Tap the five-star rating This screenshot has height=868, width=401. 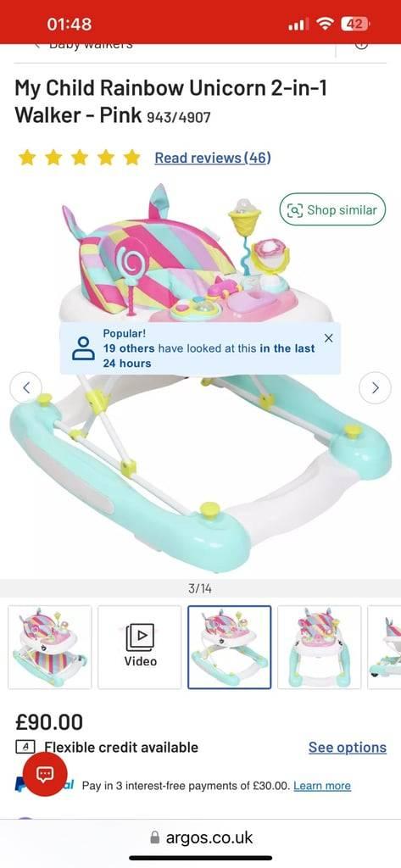pos(79,158)
